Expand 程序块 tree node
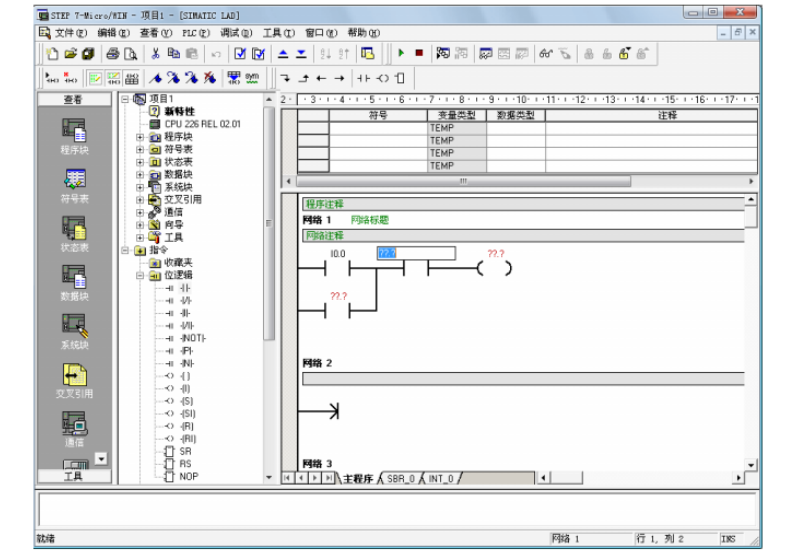The height and width of the screenshot is (554, 798). coord(140,137)
